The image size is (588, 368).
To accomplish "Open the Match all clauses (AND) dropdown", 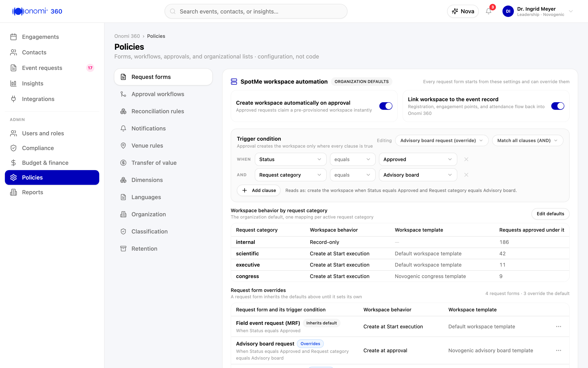I will (528, 141).
